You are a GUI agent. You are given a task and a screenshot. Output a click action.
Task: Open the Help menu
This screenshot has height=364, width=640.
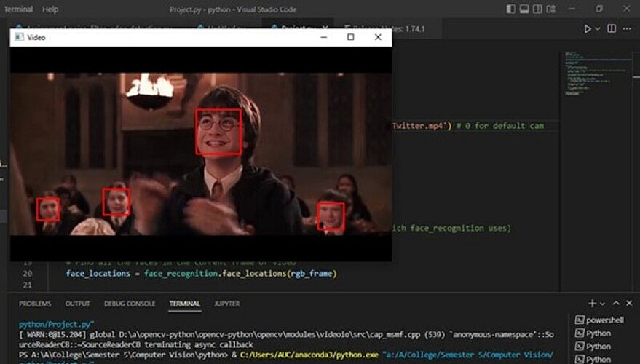50,9
